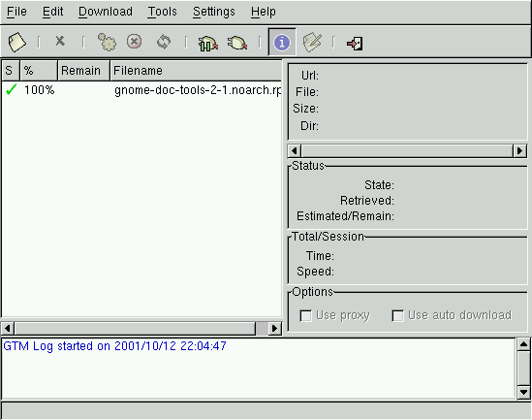Enable the Use auto download checkbox
Screen dimensions: 532x420
(397, 316)
